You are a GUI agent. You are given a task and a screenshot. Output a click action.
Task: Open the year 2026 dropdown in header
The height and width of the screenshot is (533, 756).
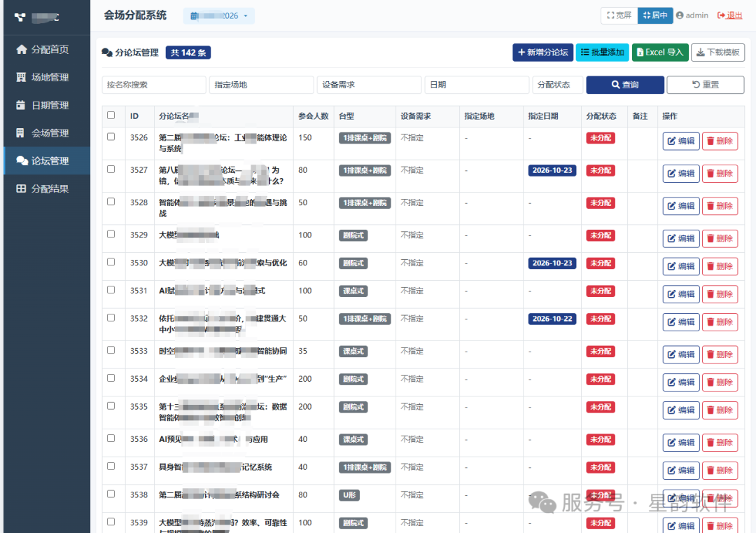point(219,16)
